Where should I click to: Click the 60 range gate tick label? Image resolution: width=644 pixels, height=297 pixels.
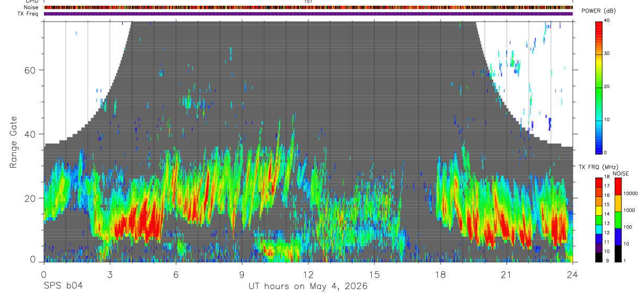(31, 70)
